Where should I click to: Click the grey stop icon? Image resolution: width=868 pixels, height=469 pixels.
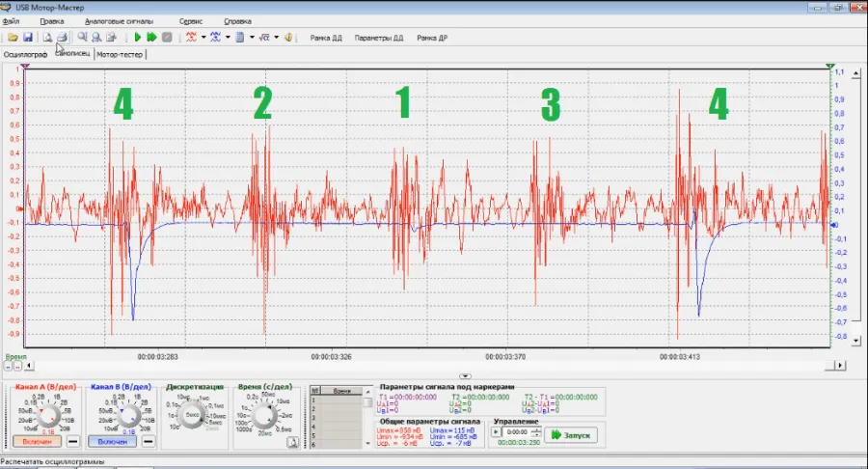(167, 37)
